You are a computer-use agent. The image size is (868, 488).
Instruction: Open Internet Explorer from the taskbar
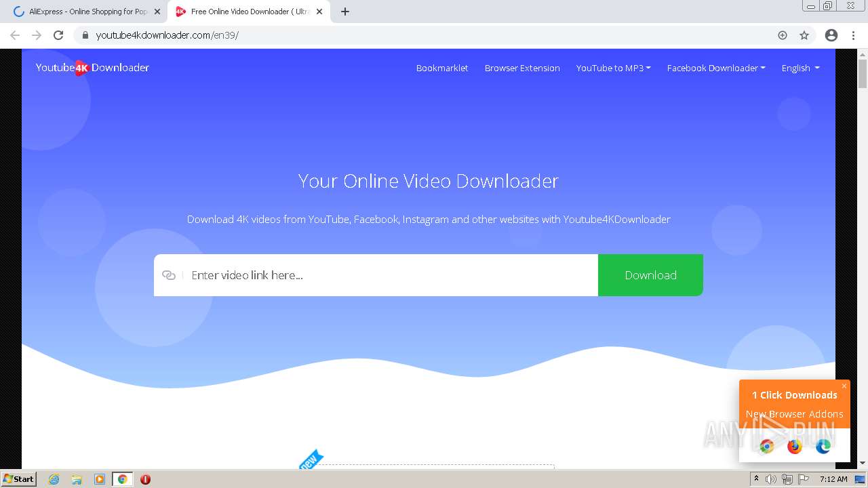54,479
